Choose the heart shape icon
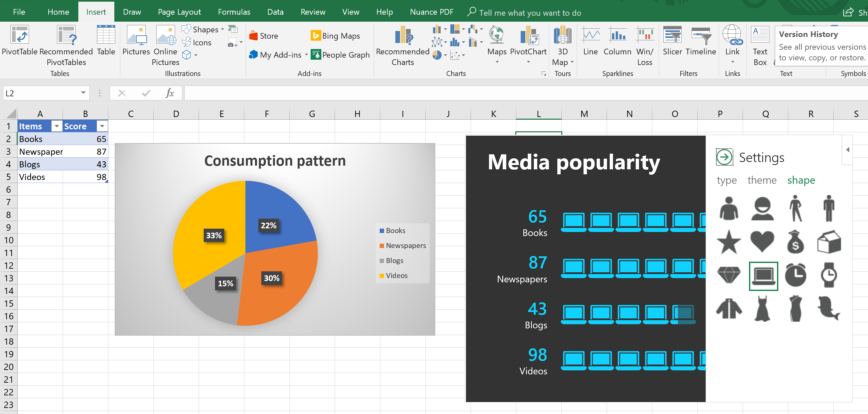Image resolution: width=868 pixels, height=414 pixels. 762,242
